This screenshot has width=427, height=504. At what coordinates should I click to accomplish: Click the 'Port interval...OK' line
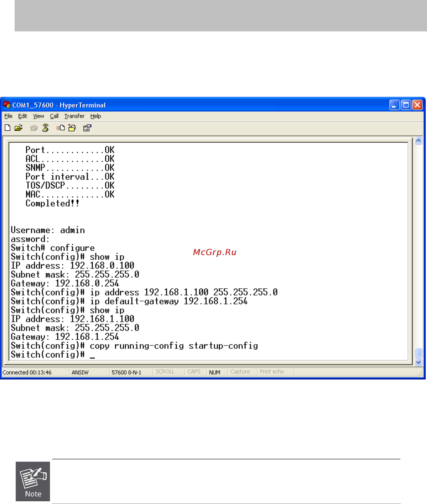70,176
